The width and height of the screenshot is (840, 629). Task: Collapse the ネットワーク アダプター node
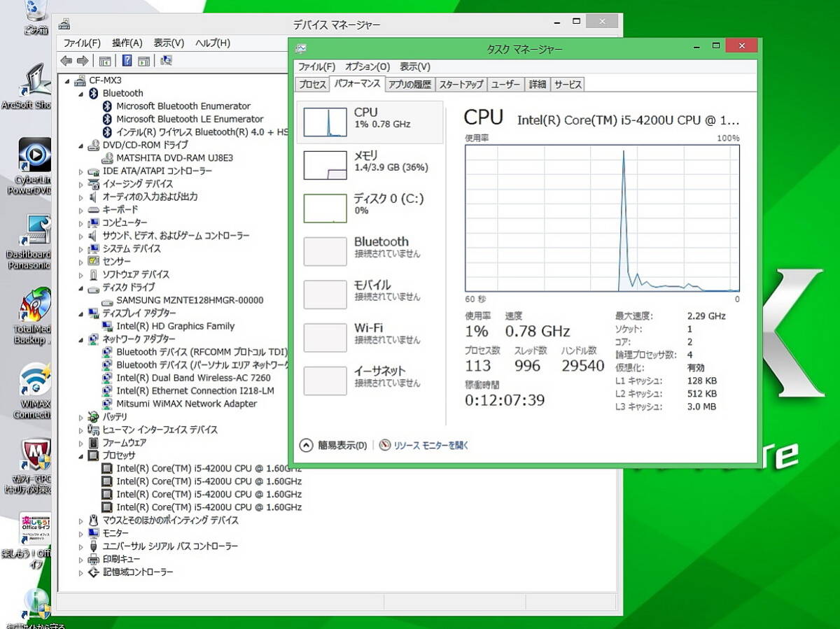tap(81, 339)
